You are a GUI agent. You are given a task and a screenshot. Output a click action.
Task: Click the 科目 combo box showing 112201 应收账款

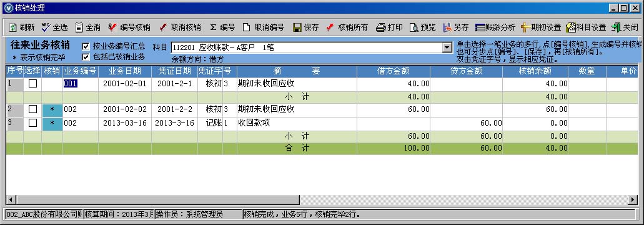(311, 47)
